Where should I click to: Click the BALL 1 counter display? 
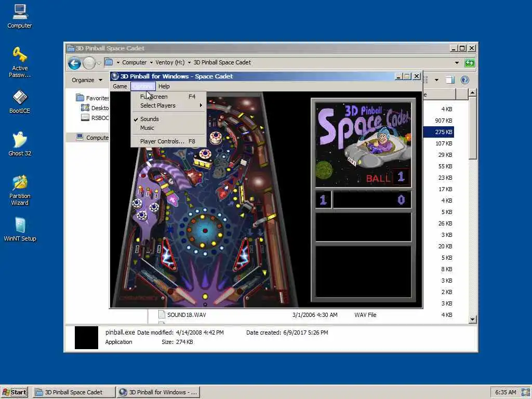point(388,177)
